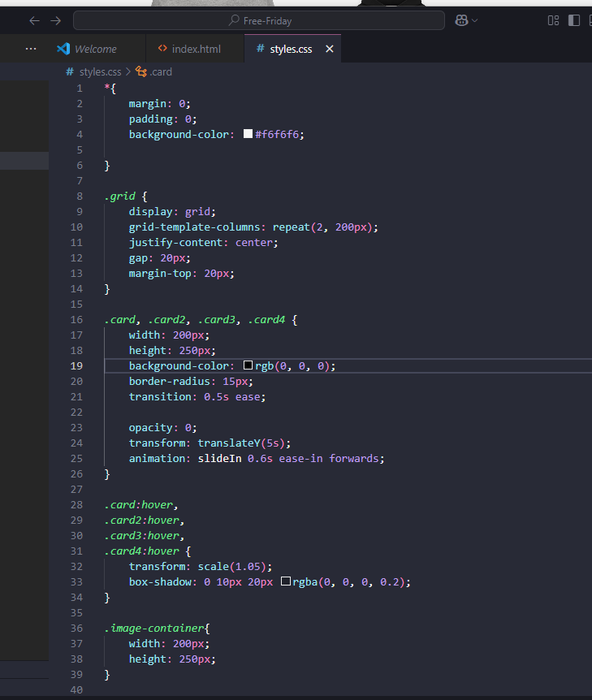The height and width of the screenshot is (700, 592).
Task: Click the back navigation arrow
Action: [34, 20]
